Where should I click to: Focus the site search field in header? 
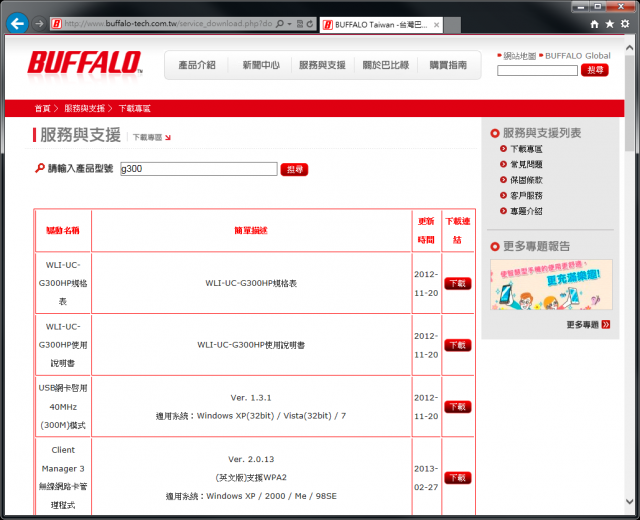[x=537, y=71]
